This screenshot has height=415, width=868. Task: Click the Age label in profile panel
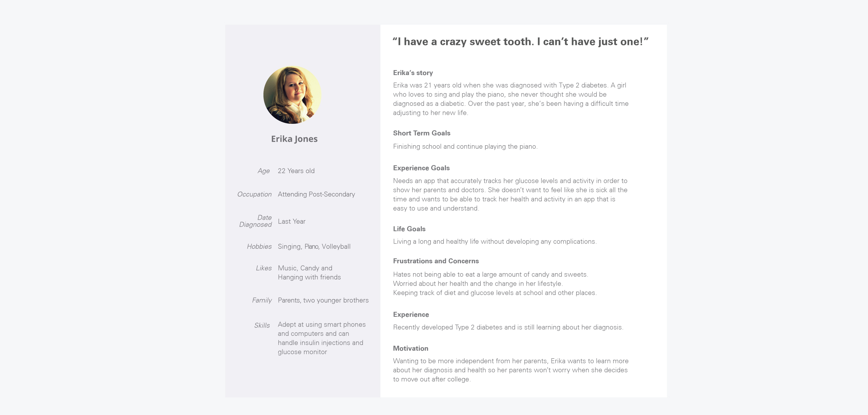264,171
